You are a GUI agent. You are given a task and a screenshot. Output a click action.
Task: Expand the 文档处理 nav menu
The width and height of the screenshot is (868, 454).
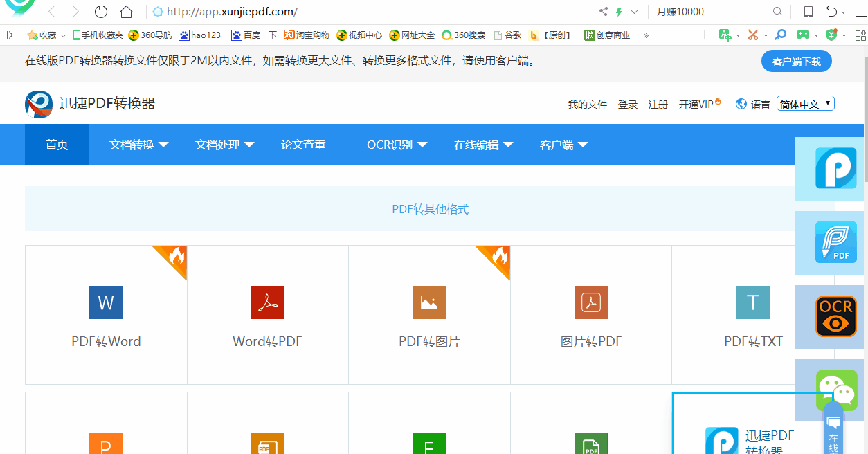(x=224, y=145)
